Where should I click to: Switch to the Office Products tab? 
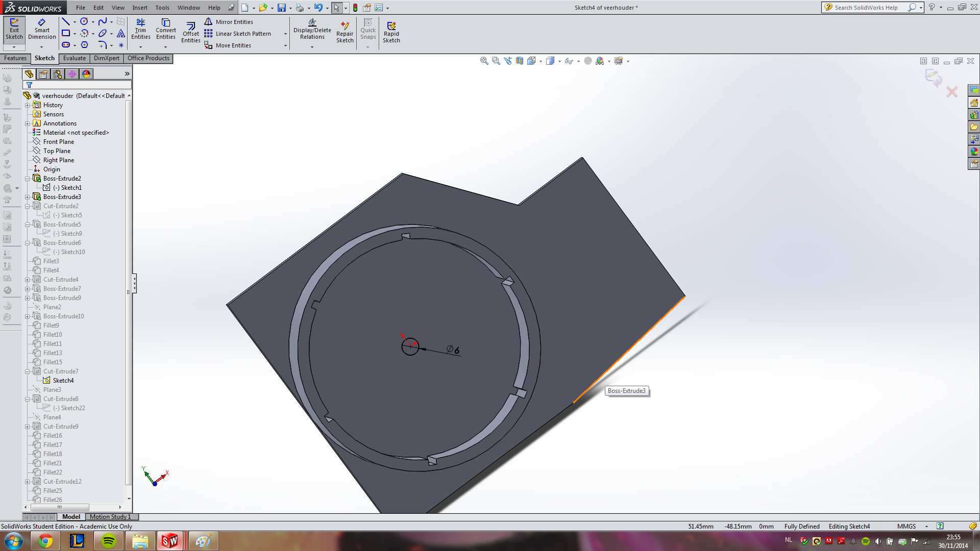click(149, 58)
